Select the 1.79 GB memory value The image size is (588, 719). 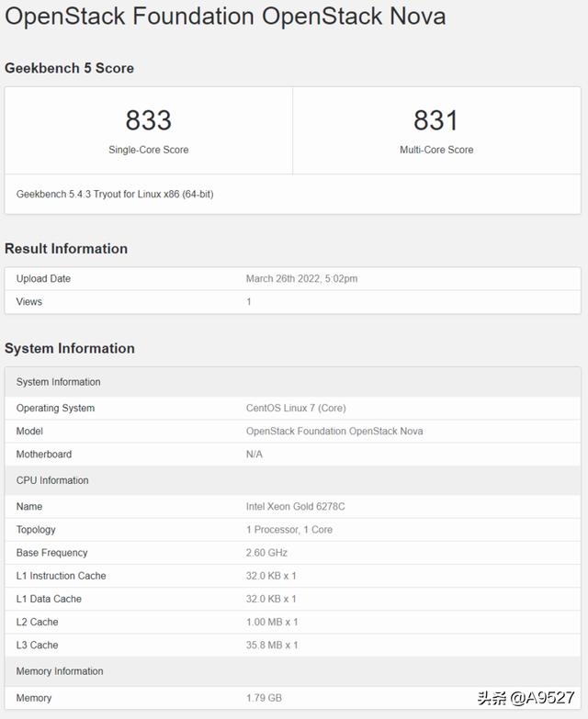(264, 698)
